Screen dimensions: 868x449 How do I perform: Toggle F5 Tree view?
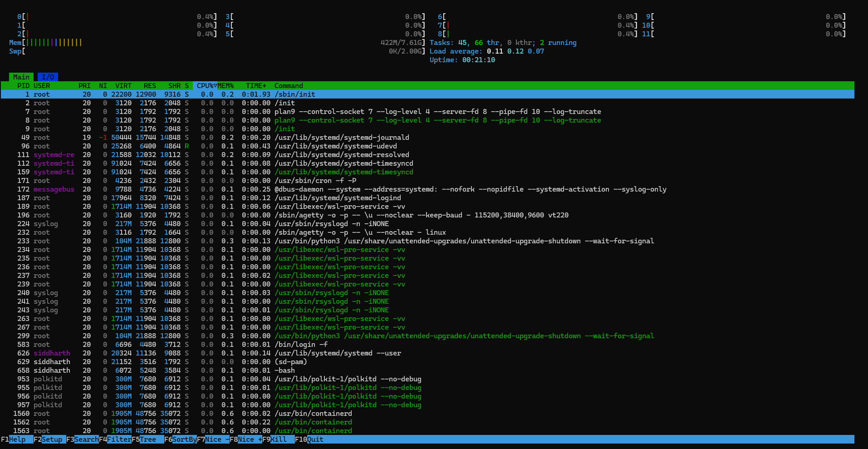148,439
